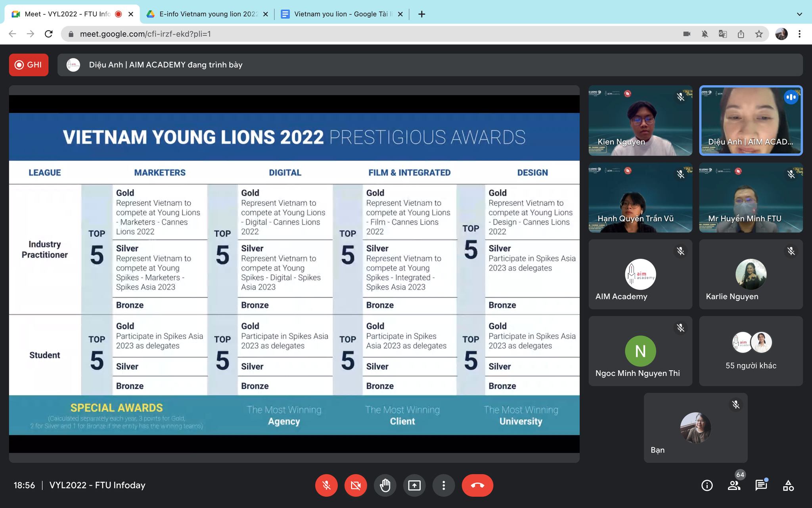This screenshot has height=508, width=812.
Task: Leave the call with red hang-up button
Action: pyautogui.click(x=477, y=485)
